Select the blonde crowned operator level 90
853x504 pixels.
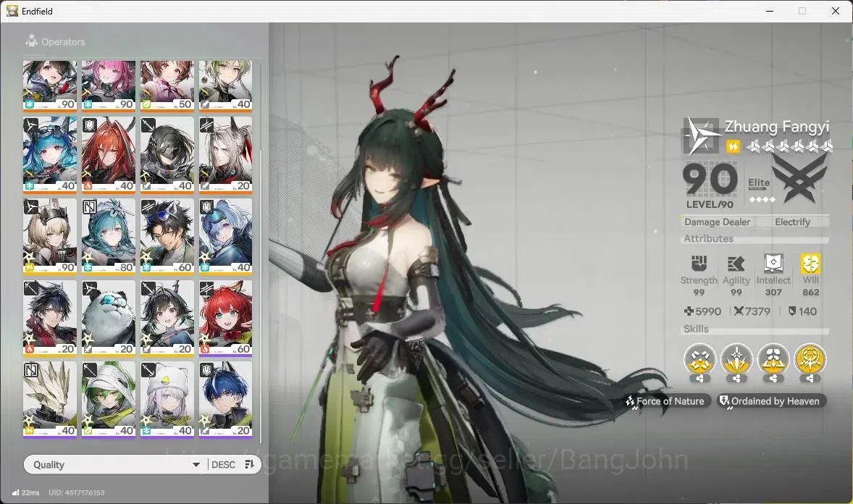[x=49, y=236]
